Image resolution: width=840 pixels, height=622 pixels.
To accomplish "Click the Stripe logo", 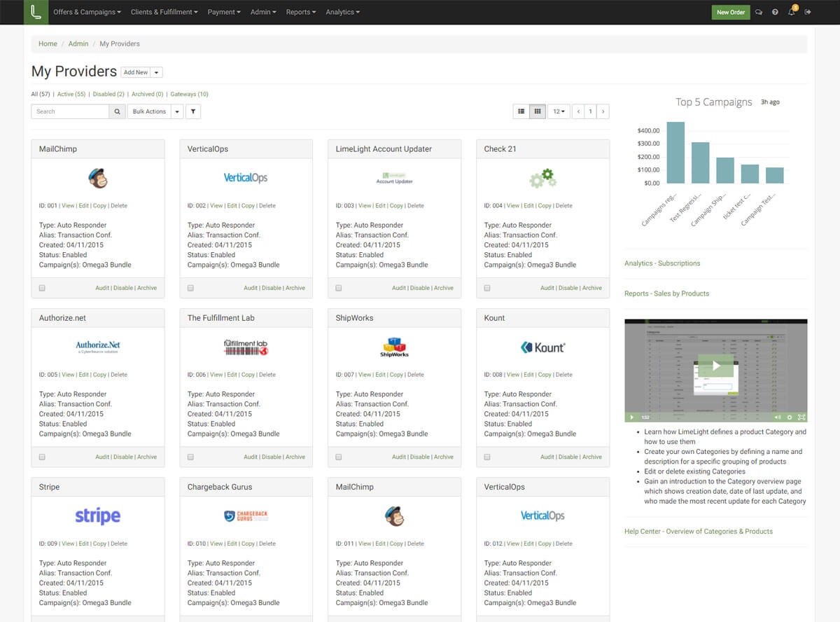I will 98,516.
